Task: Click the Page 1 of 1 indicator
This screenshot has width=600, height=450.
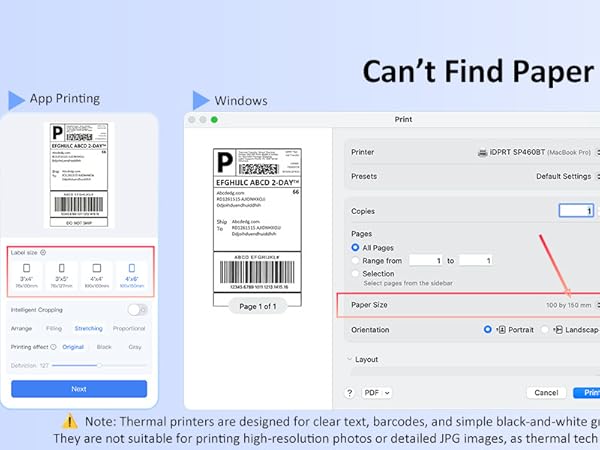Action: click(258, 307)
